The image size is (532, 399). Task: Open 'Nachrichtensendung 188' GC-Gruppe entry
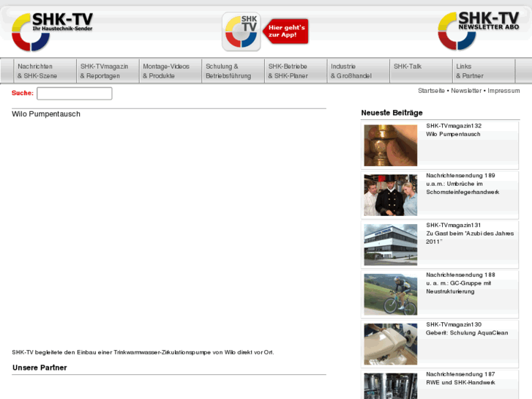pos(440,294)
